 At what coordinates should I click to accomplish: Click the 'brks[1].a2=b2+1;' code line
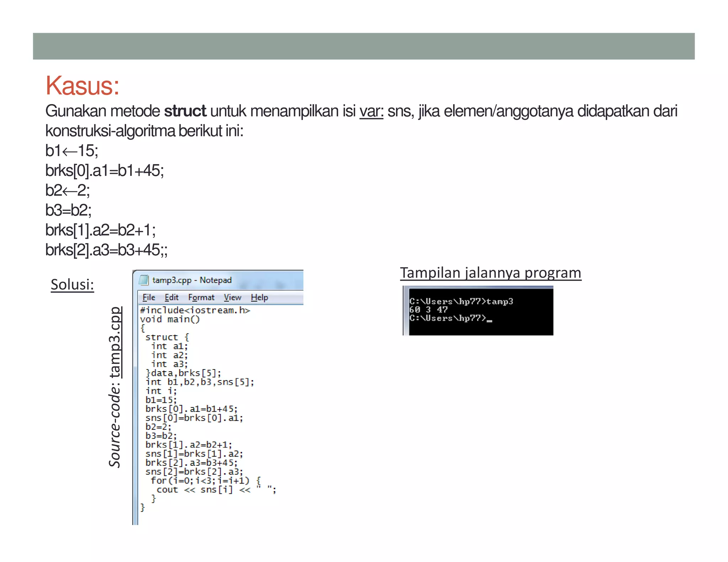(x=189, y=445)
